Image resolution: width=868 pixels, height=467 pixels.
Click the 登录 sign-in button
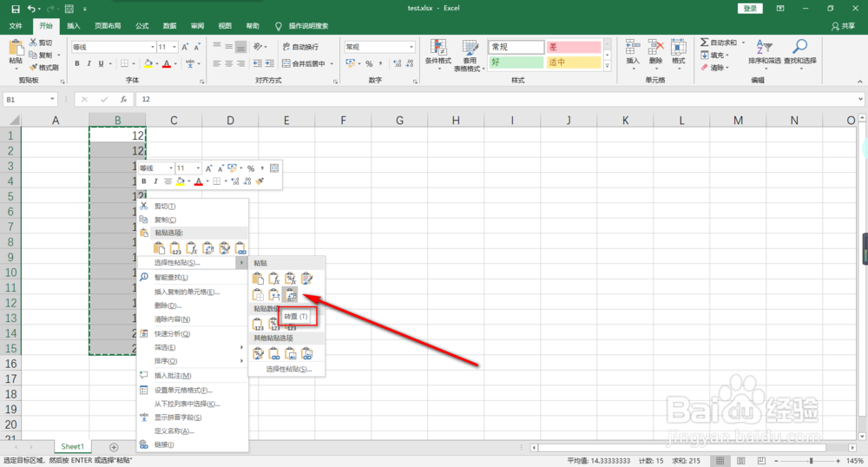tap(750, 9)
